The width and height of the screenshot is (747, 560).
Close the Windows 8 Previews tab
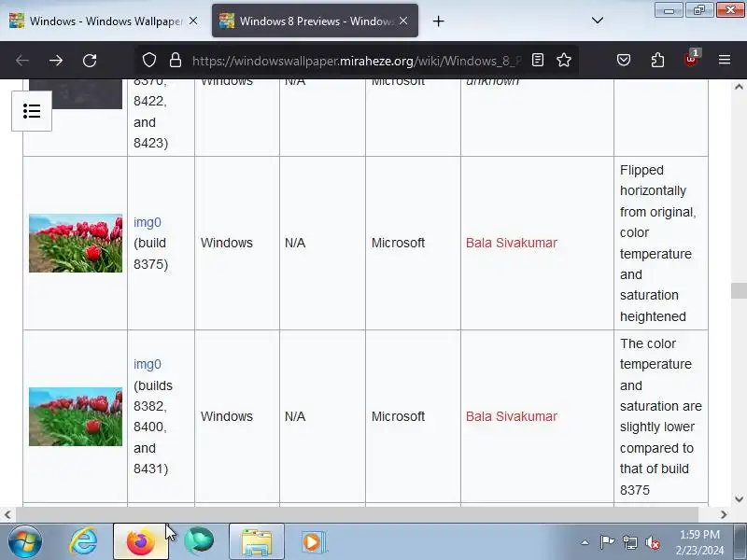click(x=403, y=21)
